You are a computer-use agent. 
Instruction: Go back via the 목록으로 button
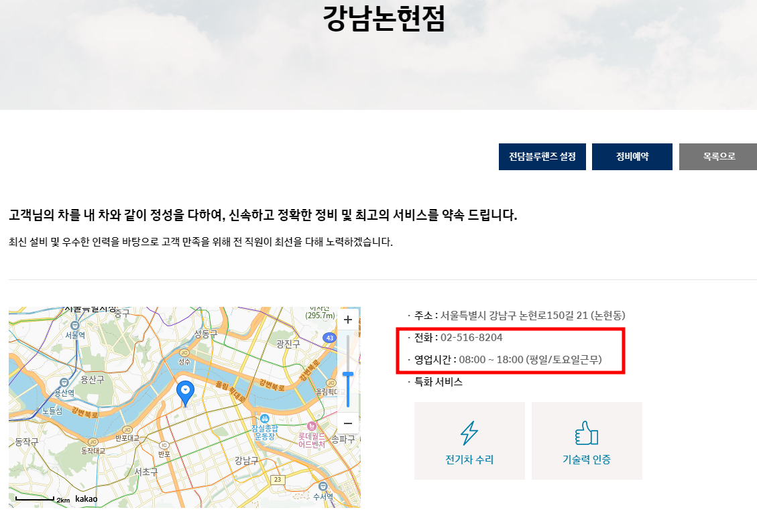[718, 156]
